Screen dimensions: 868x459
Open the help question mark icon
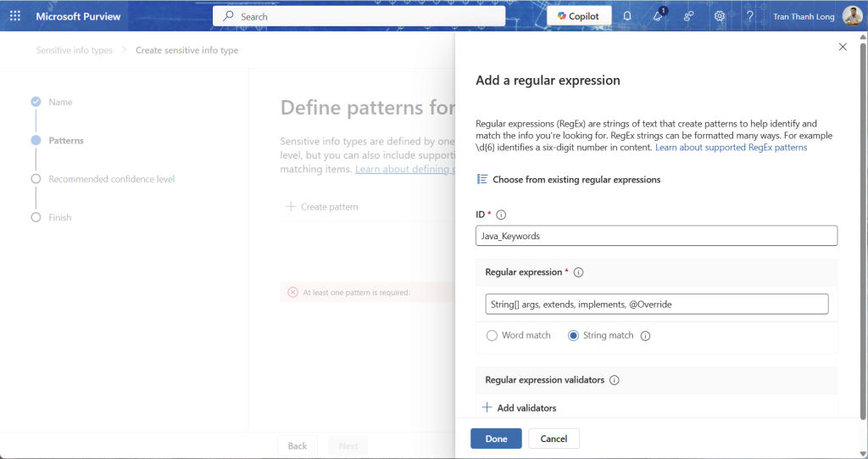749,16
